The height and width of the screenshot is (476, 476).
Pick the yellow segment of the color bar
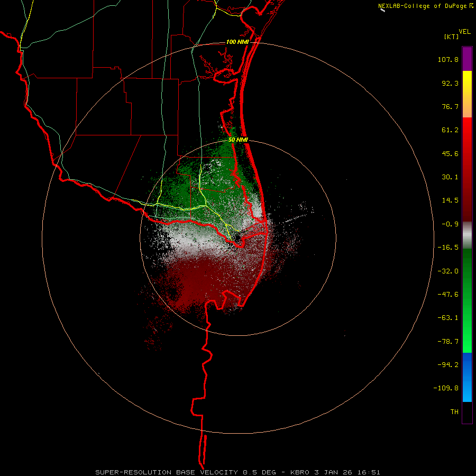tap(467, 94)
